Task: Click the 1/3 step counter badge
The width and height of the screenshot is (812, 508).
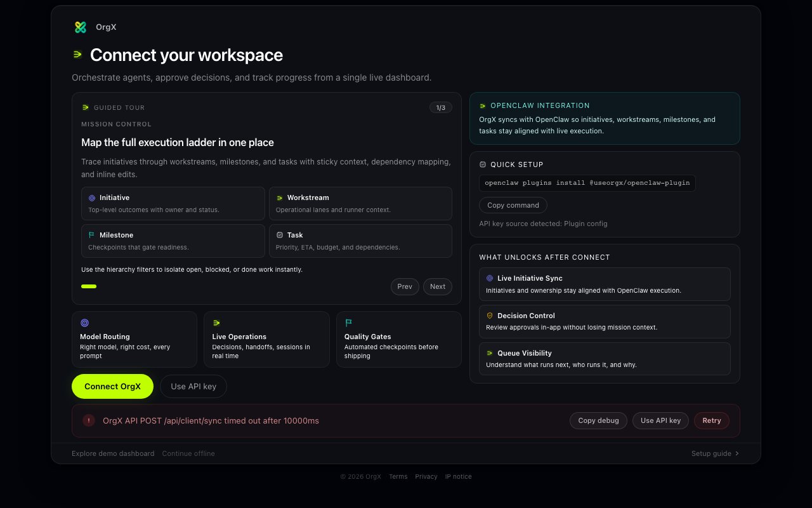Action: coord(441,107)
